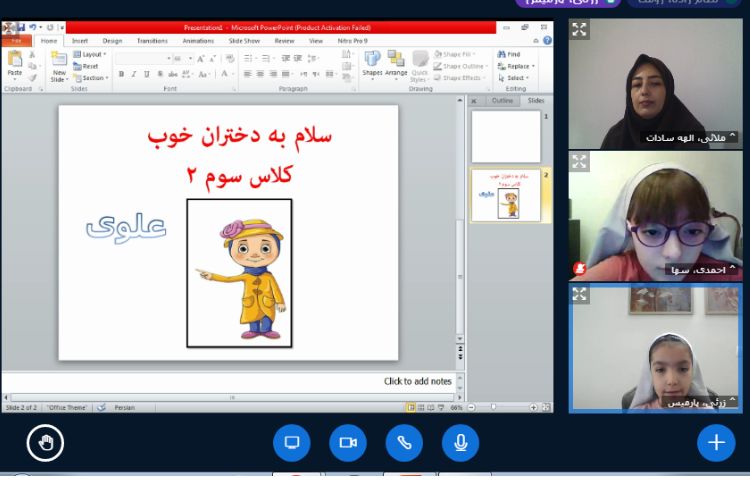The height and width of the screenshot is (480, 750).
Task: Open the Arrange dropdown
Action: (396, 65)
